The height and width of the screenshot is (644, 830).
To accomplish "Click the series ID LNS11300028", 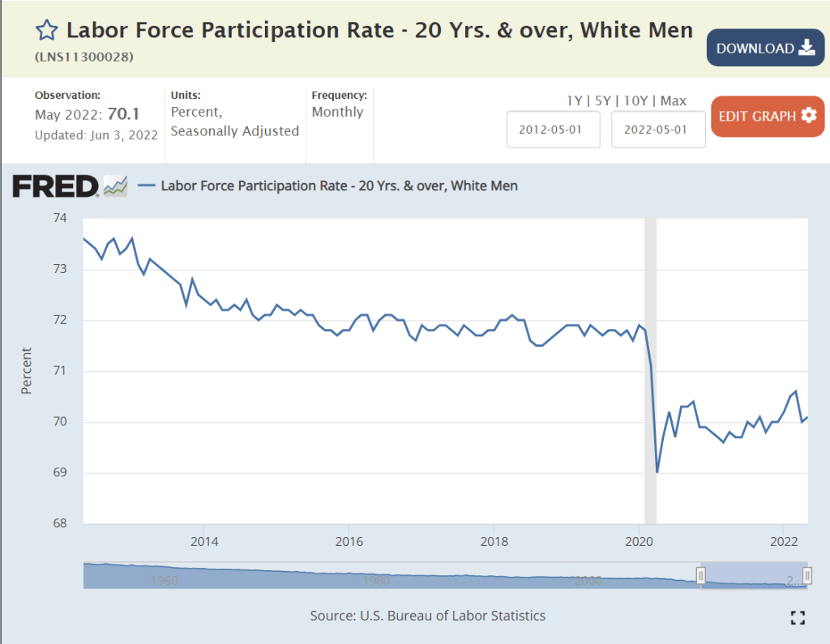I will click(84, 58).
